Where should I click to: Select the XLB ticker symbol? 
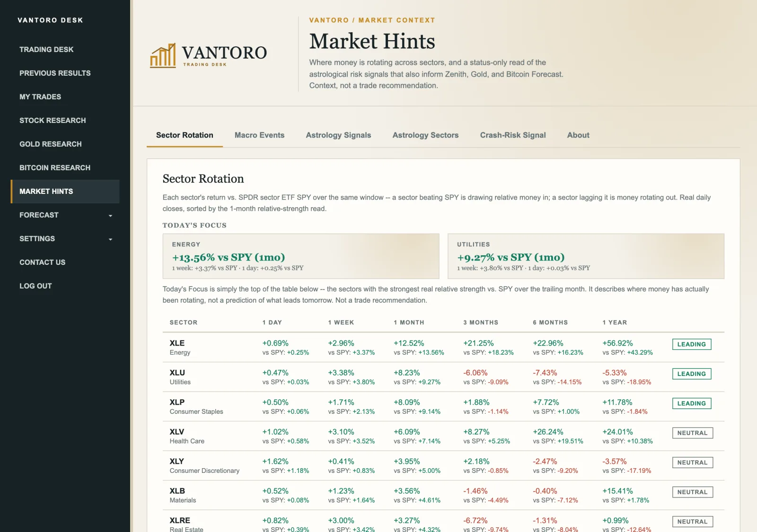click(x=177, y=491)
